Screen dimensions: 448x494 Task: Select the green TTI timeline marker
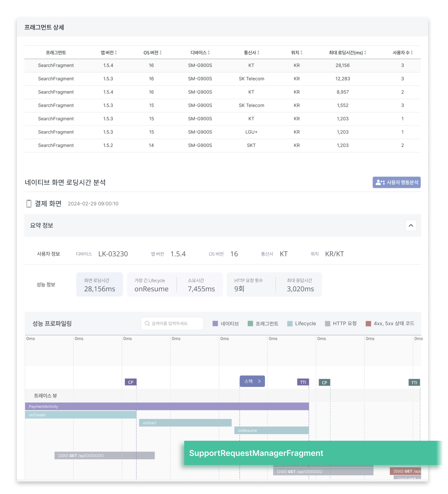(x=414, y=382)
